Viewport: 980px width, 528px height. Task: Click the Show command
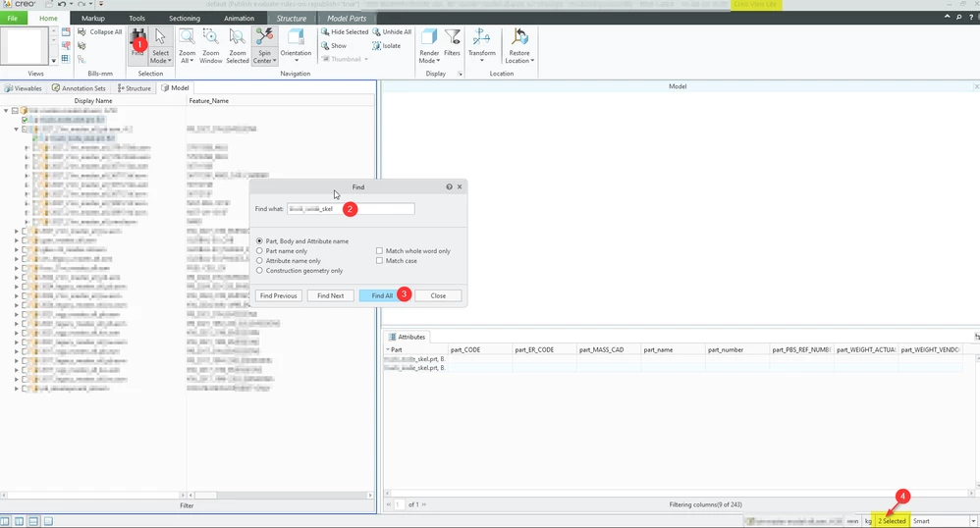334,45
